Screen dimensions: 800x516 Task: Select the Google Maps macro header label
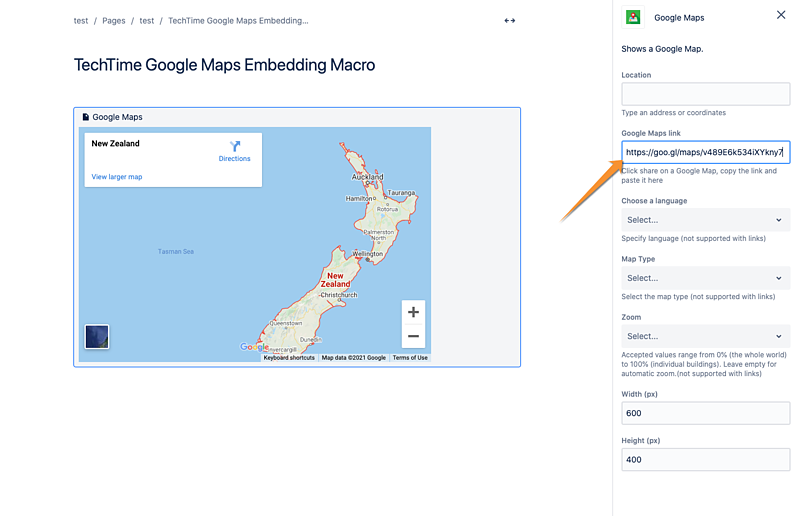click(x=117, y=117)
